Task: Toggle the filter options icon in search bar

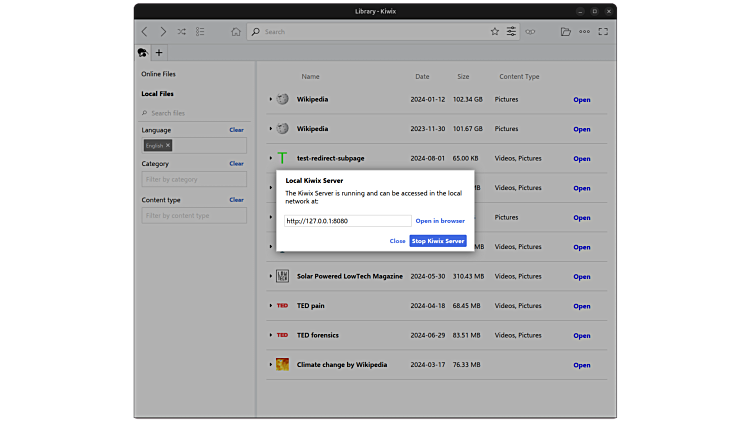Action: (x=511, y=32)
